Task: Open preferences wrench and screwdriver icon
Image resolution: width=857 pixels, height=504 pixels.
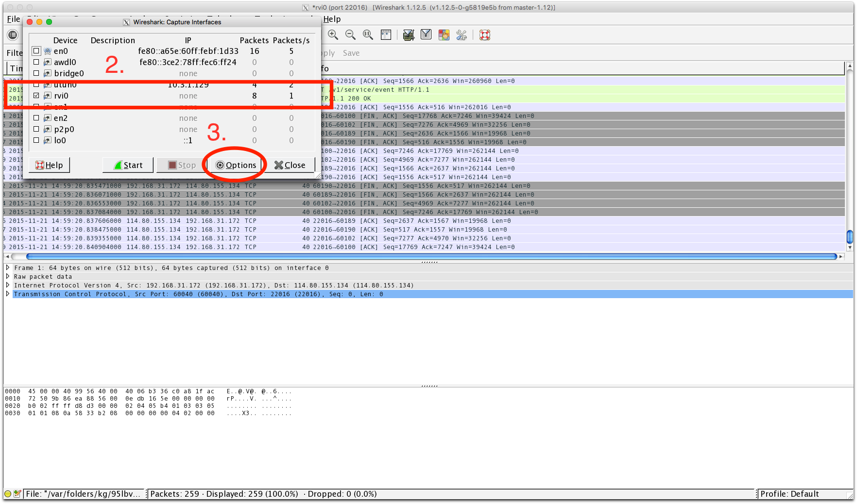Action: click(x=462, y=35)
